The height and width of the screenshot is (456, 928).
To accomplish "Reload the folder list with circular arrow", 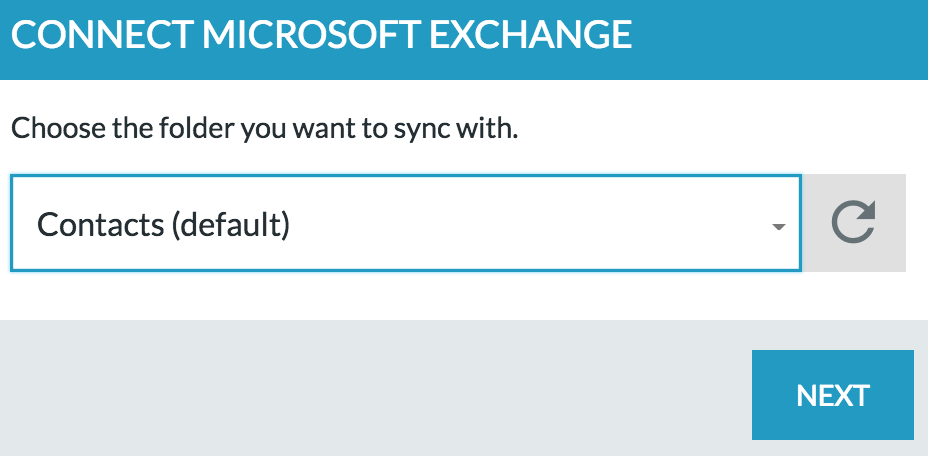I will pyautogui.click(x=853, y=223).
